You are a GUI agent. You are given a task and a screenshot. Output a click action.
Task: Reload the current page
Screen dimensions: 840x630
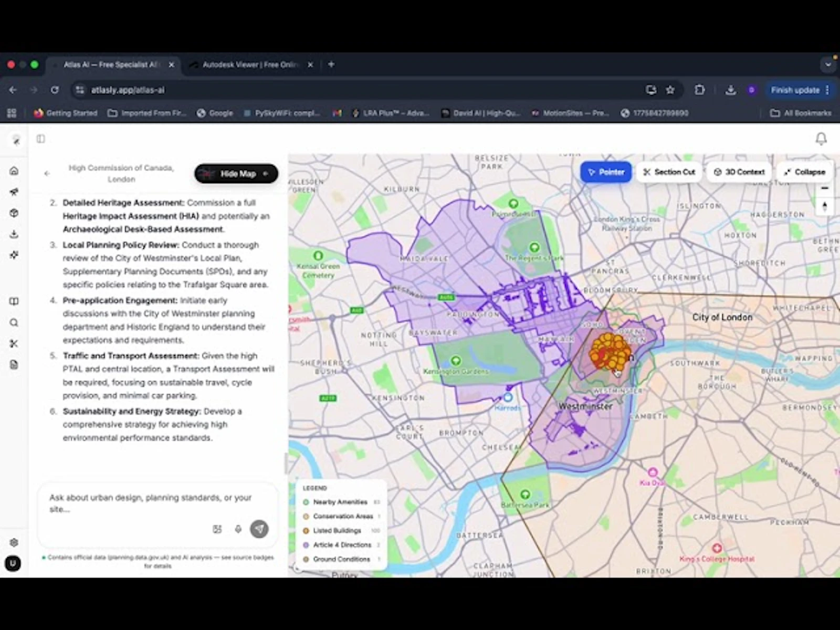pyautogui.click(x=55, y=90)
